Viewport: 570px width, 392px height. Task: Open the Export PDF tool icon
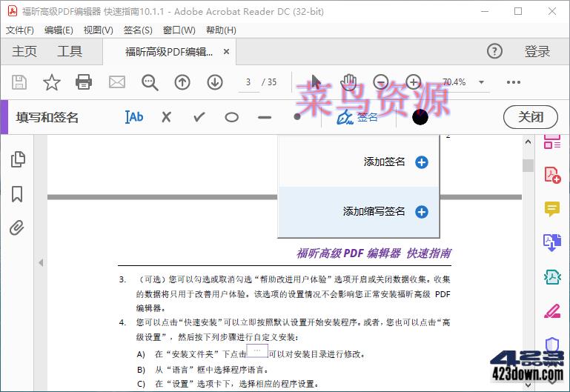coord(552,242)
